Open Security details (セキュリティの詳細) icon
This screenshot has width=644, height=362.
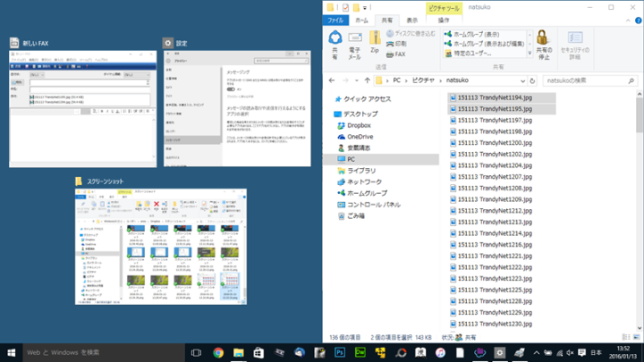[575, 45]
